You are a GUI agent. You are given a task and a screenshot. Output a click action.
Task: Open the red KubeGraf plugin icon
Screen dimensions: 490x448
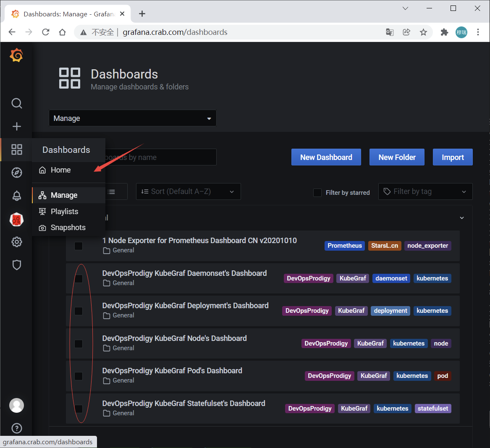click(x=16, y=219)
